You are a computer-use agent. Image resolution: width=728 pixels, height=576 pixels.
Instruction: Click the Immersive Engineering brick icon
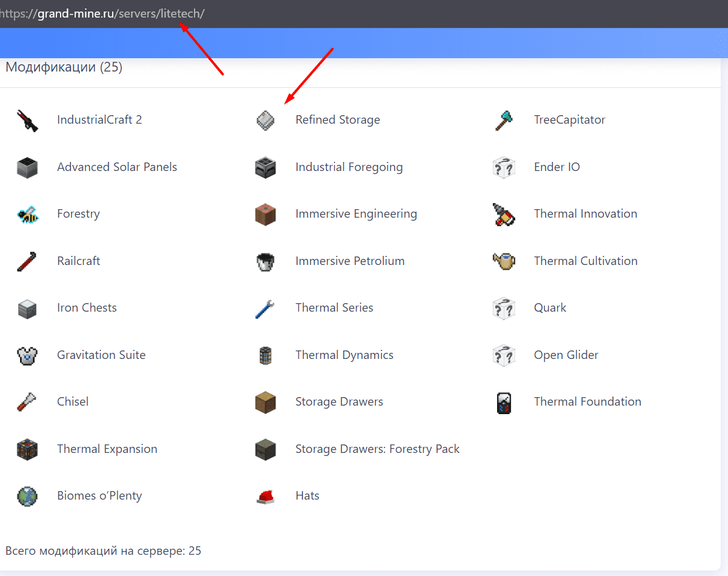tap(265, 214)
